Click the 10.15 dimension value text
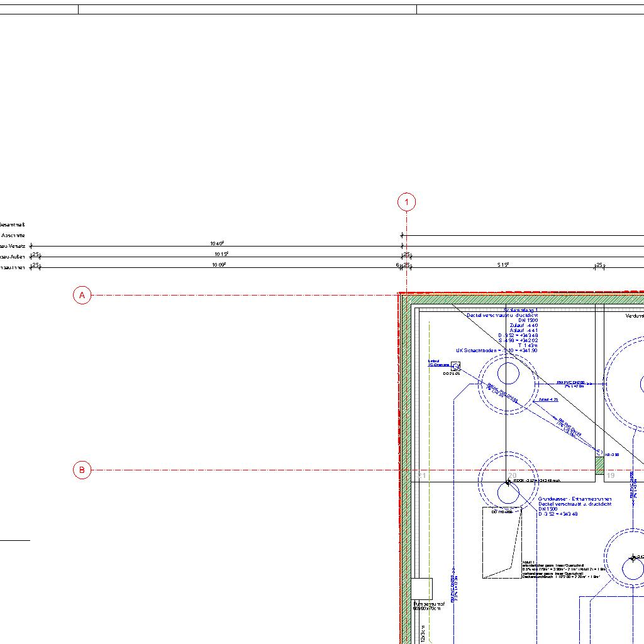This screenshot has height=644, width=644. (x=221, y=254)
